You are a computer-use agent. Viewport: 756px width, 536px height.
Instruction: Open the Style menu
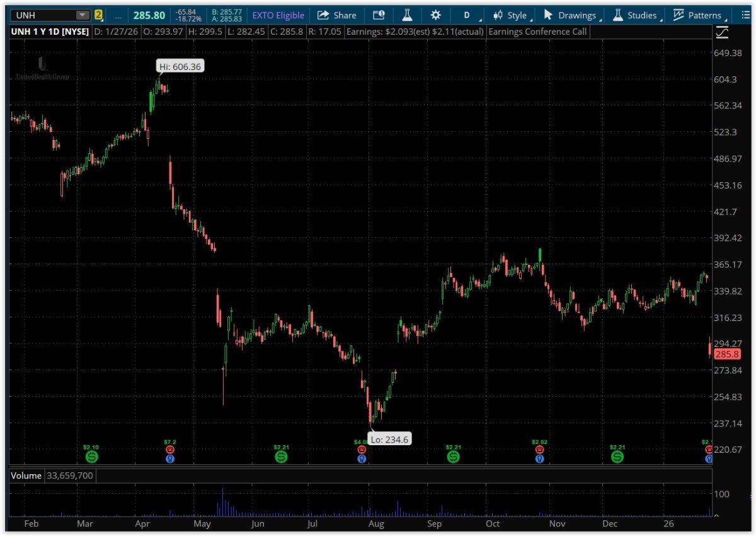click(511, 15)
